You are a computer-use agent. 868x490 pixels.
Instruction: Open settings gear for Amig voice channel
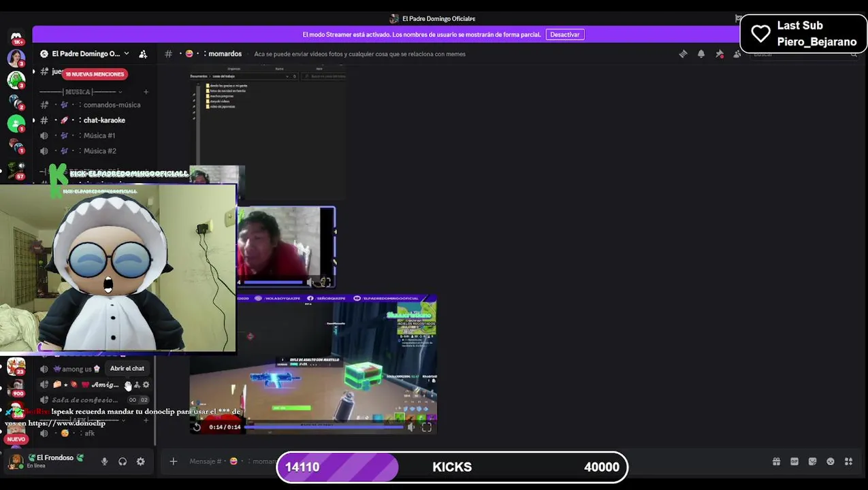(x=146, y=385)
